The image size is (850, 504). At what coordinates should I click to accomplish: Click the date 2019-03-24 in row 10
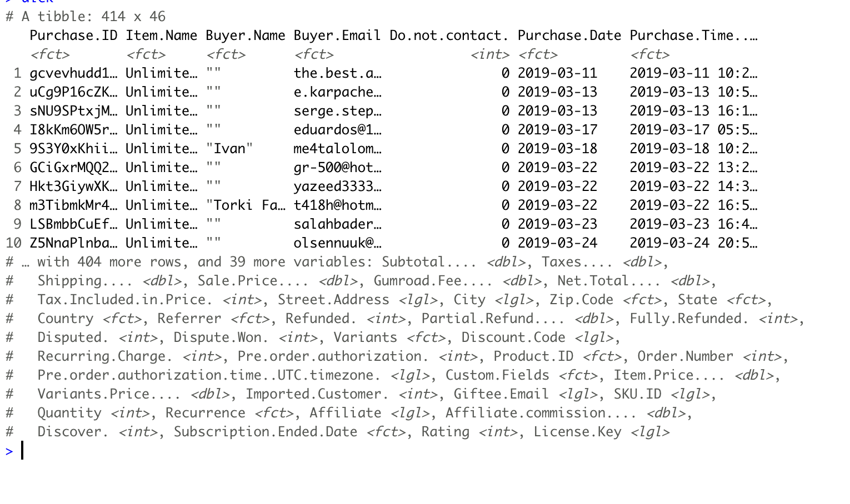tap(557, 243)
